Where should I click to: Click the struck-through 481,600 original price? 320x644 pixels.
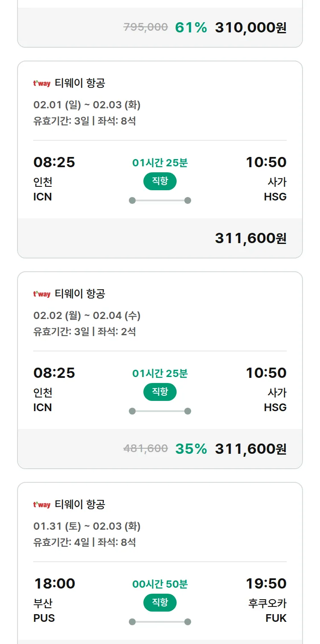pos(145,449)
